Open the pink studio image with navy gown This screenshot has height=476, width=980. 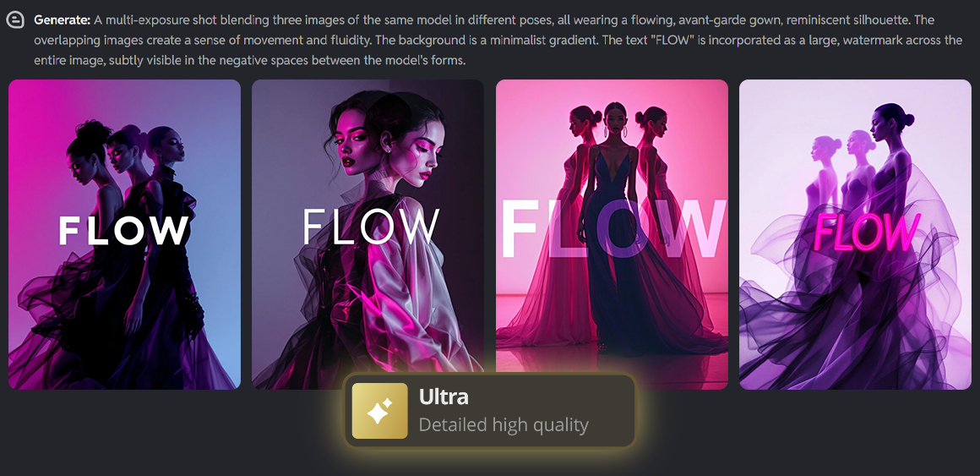tap(612, 234)
